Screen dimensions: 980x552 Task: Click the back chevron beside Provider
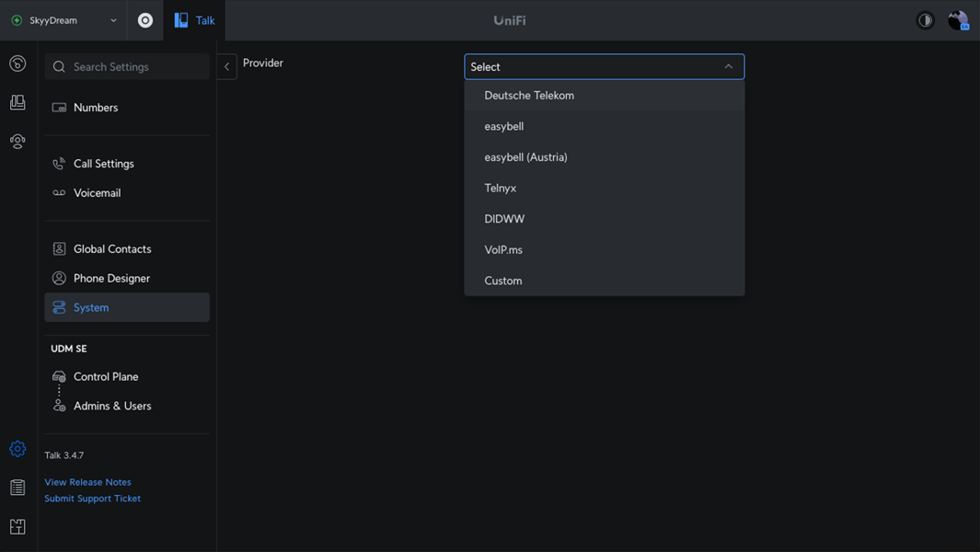(227, 66)
